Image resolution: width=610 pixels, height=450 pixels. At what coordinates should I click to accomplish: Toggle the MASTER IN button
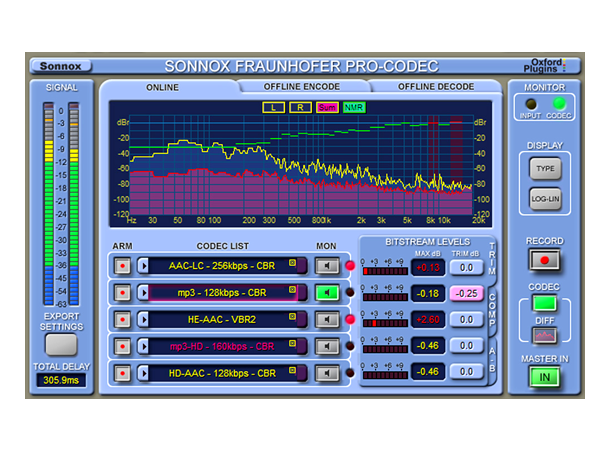545,376
